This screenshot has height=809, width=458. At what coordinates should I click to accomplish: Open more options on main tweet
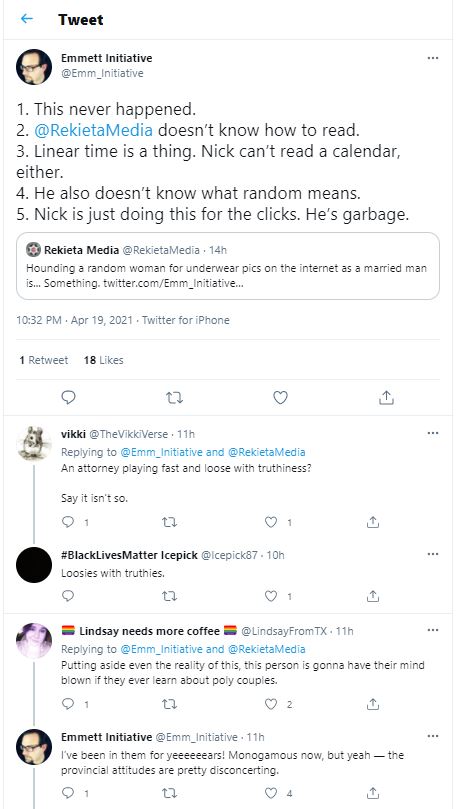[433, 58]
